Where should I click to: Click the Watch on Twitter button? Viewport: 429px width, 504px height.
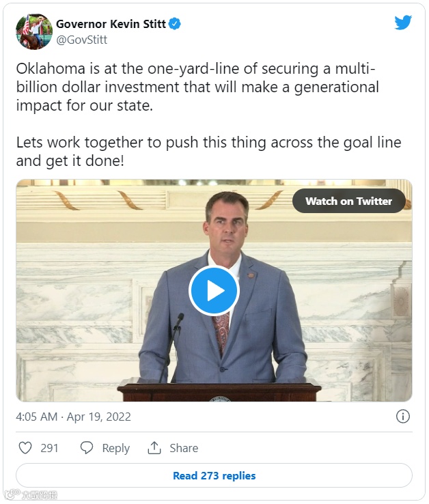348,201
